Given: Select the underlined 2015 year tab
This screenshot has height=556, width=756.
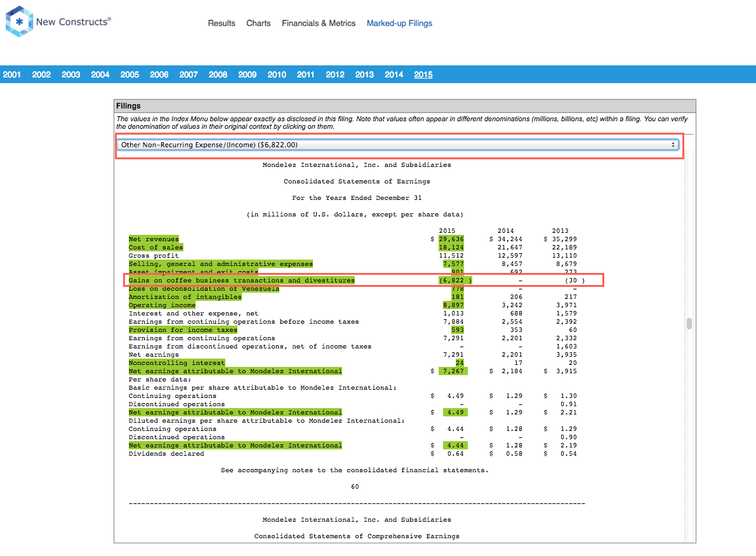Looking at the screenshot, I should click(423, 75).
